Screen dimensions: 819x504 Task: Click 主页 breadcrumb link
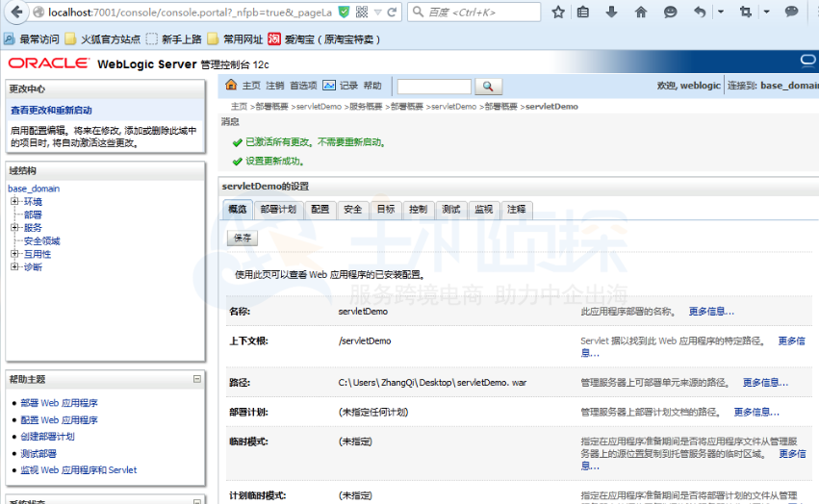pos(239,107)
